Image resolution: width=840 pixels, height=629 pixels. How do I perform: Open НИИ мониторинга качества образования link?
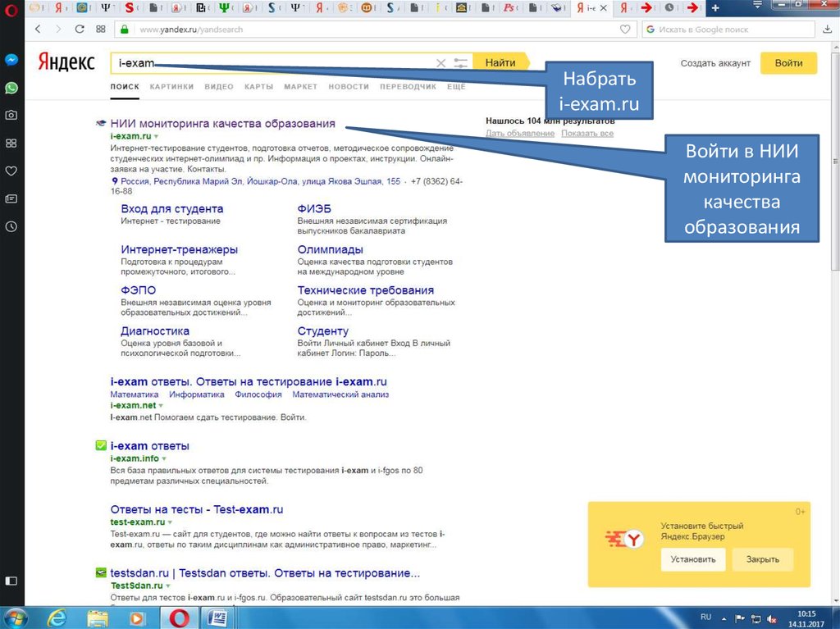pos(222,124)
